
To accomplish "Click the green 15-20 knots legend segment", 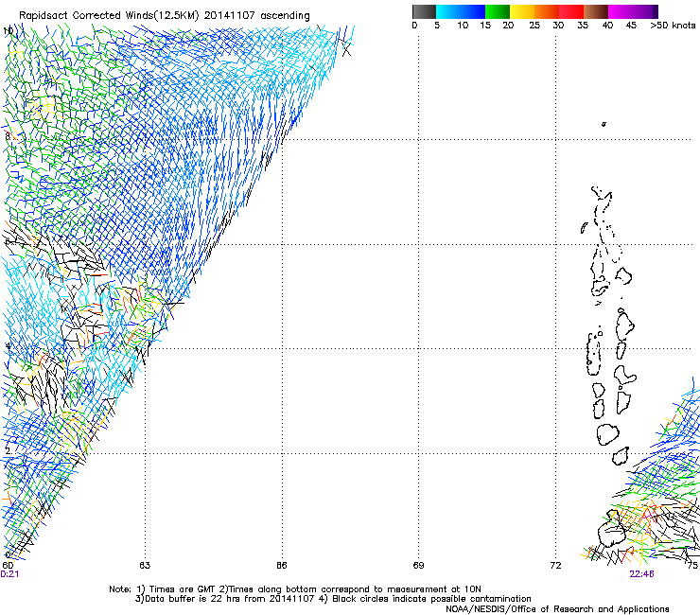I will (x=498, y=11).
